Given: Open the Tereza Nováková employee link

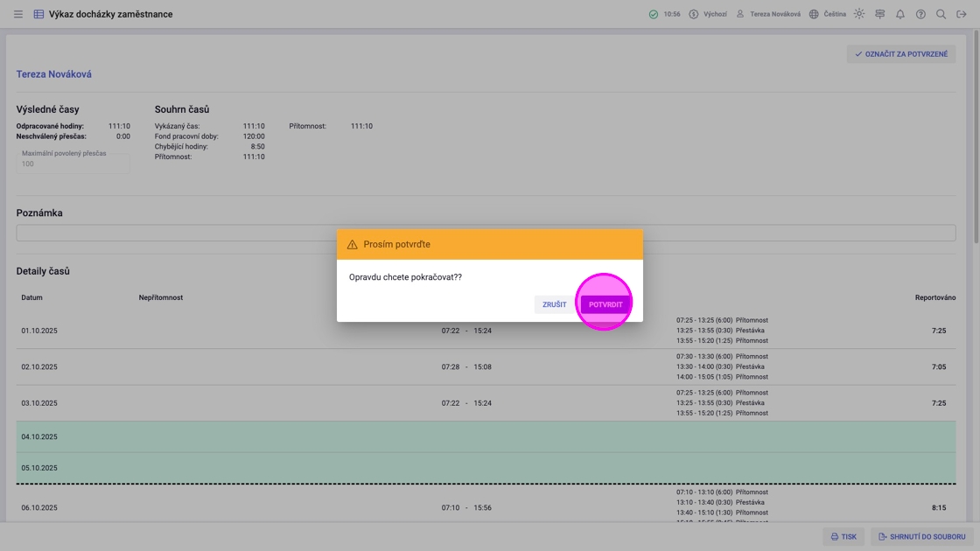Looking at the screenshot, I should click(53, 73).
